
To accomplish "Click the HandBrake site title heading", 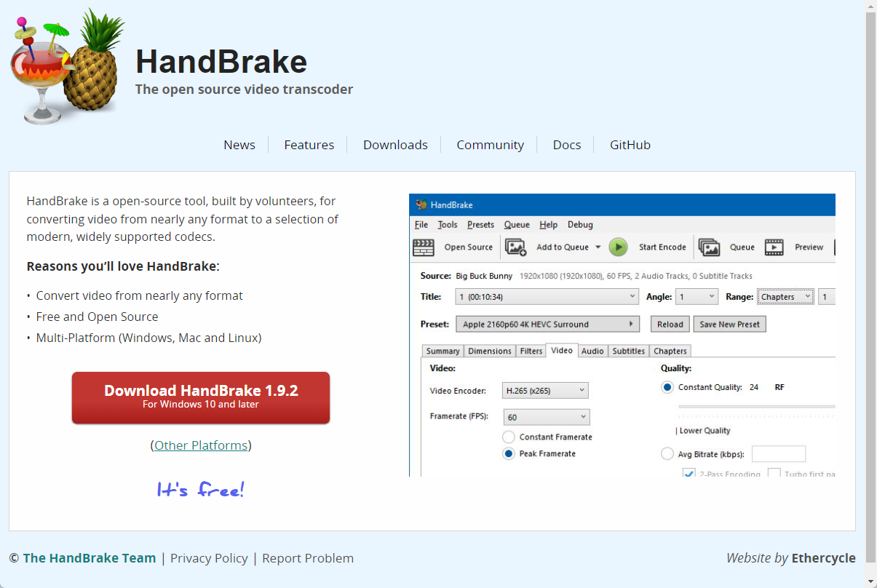I will pos(221,62).
